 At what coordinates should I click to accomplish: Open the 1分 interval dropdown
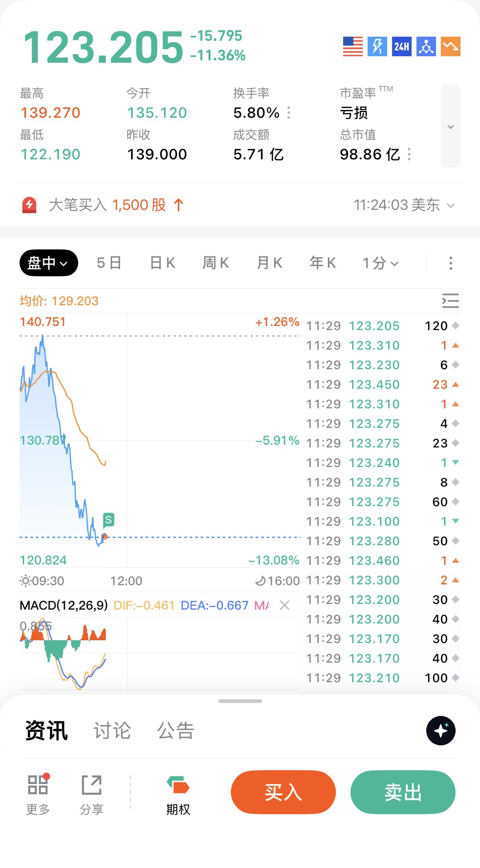(x=381, y=263)
